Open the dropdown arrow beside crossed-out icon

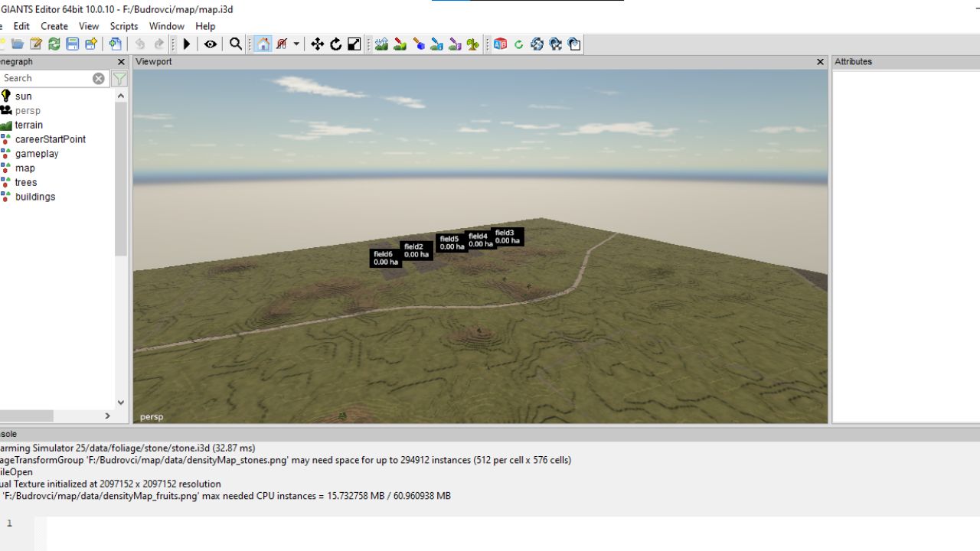[296, 44]
